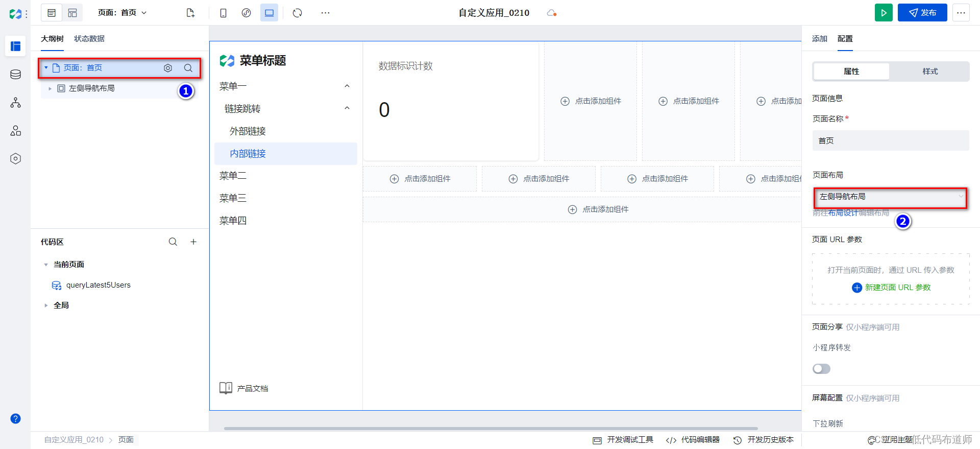Viewport: 980px width, 449px height.
Task: Open the toolbar more options ellipsis
Action: [x=325, y=13]
